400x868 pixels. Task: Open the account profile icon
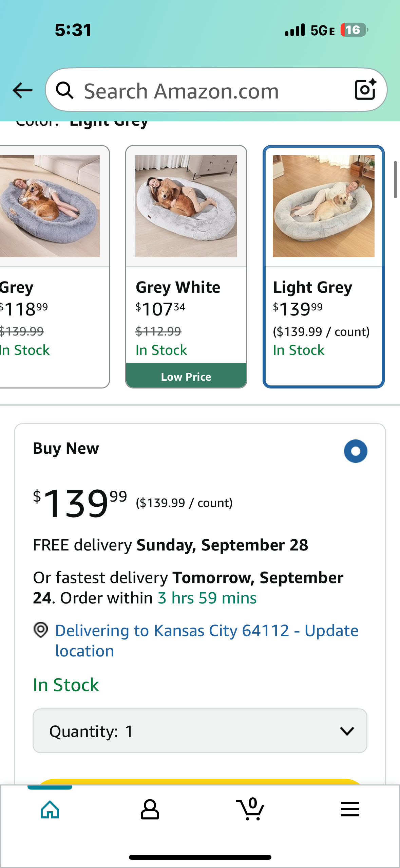click(x=150, y=810)
